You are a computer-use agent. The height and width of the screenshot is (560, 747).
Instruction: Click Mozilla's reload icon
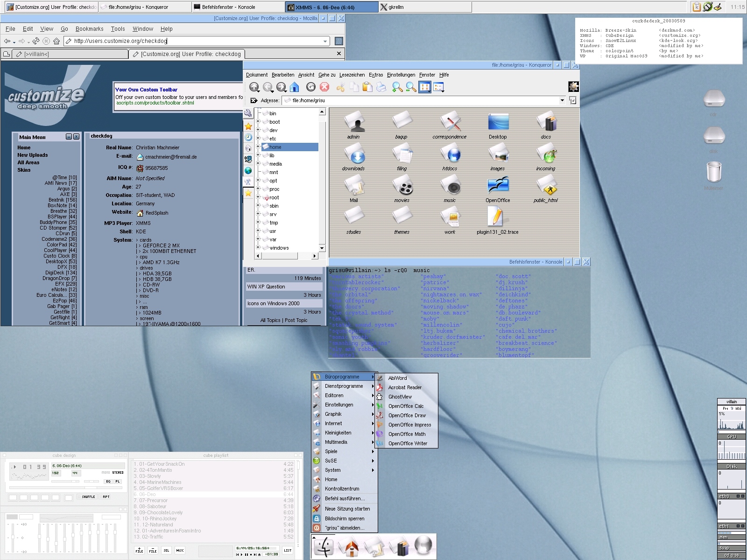[x=36, y=41]
